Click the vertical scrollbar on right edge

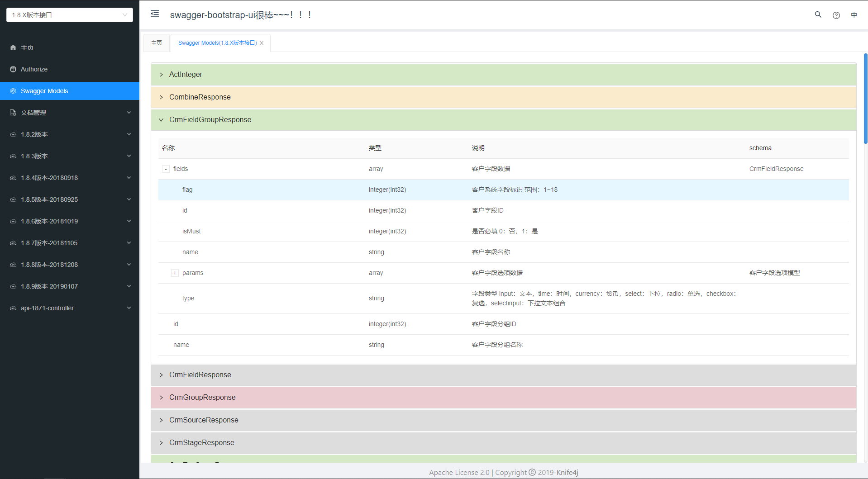(866, 99)
